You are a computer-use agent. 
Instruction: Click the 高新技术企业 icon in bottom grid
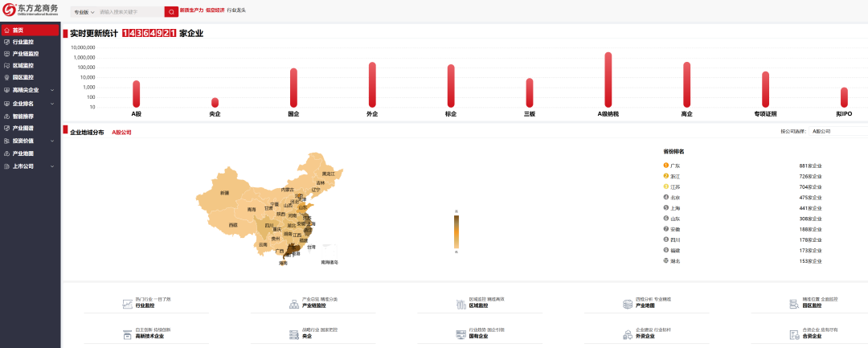click(127, 334)
